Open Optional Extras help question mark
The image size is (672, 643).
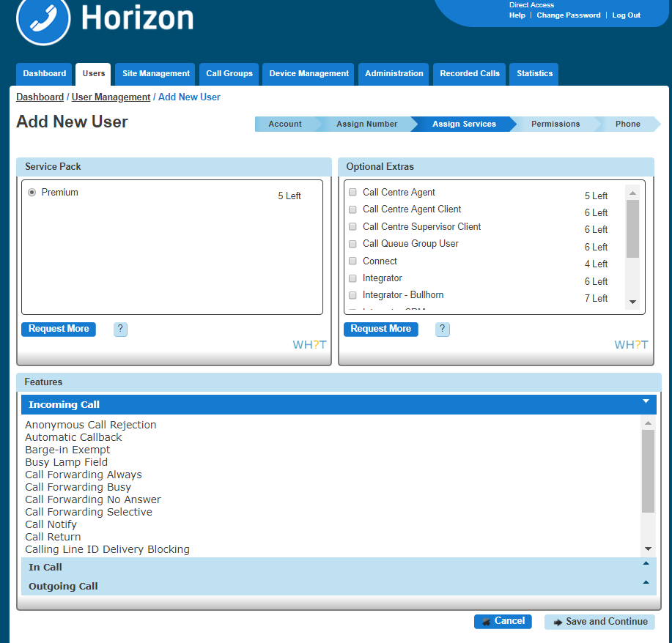pyautogui.click(x=443, y=329)
